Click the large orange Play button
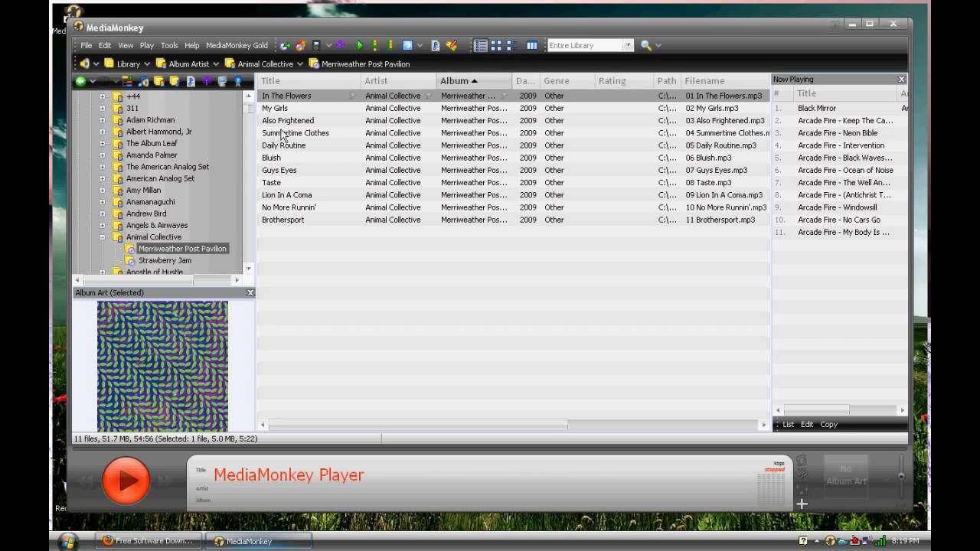Viewport: 980px width, 551px height. tap(126, 480)
